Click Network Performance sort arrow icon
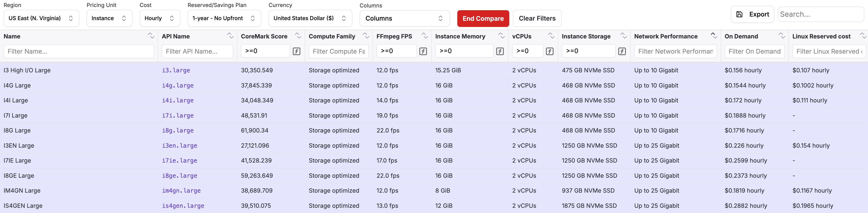Viewport: 868px width, 213px height. [x=714, y=36]
